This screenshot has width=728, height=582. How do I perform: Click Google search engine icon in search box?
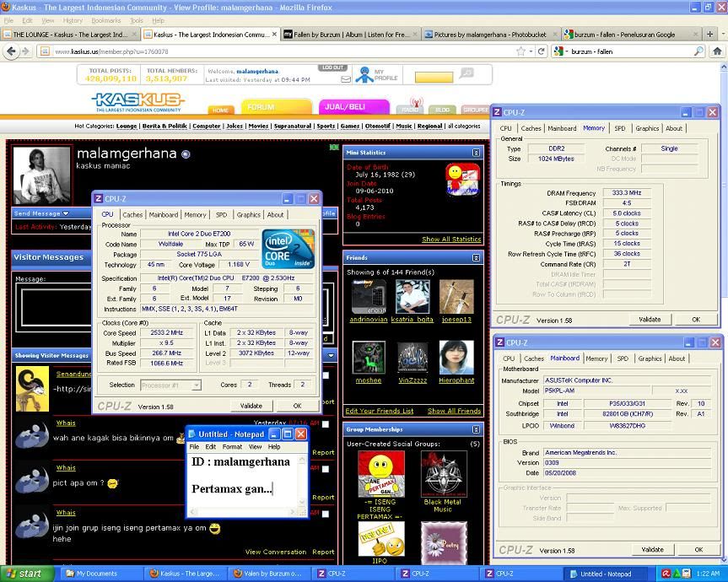(x=558, y=51)
